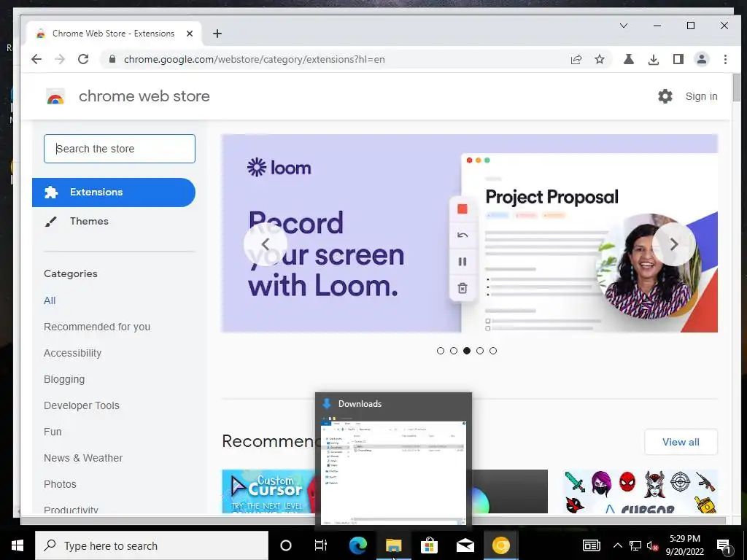The image size is (747, 560).
Task: Select Extensions in sidebar
Action: [x=113, y=192]
